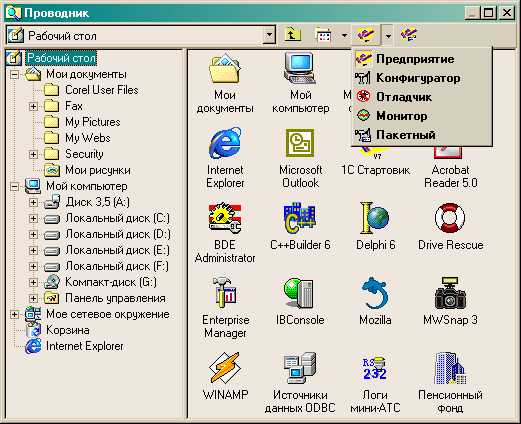Select Рабочий стол in the tree
The height and width of the screenshot is (424, 521).
tap(61, 58)
